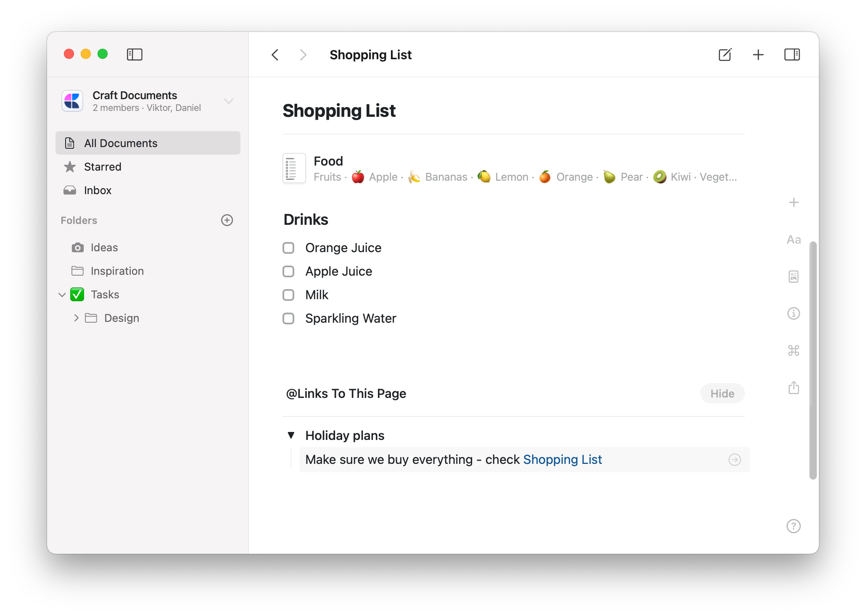866x616 pixels.
Task: Click the keyboard shortcuts icon
Action: pos(795,350)
